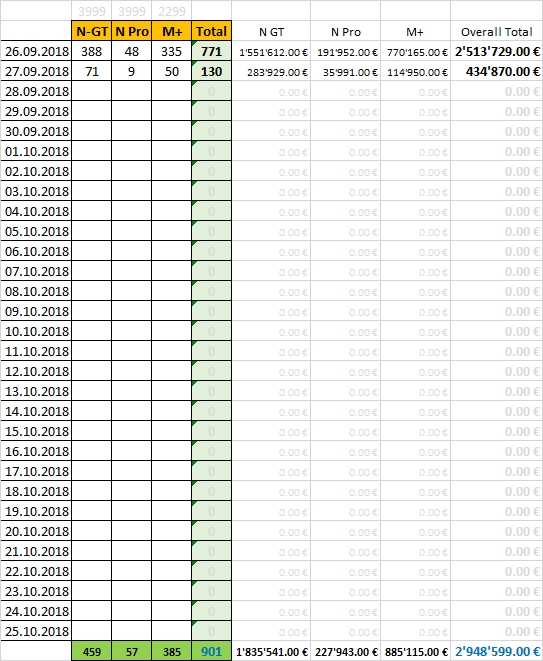
Task: Select the grand total cell 901
Action: point(212,651)
